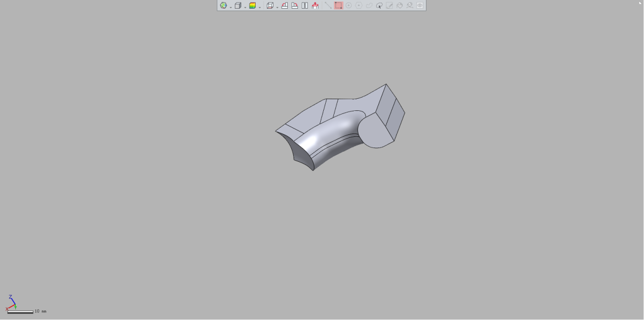The width and height of the screenshot is (644, 320).
Task: Click the first red-arrow view rotation icon
Action: pos(285,6)
